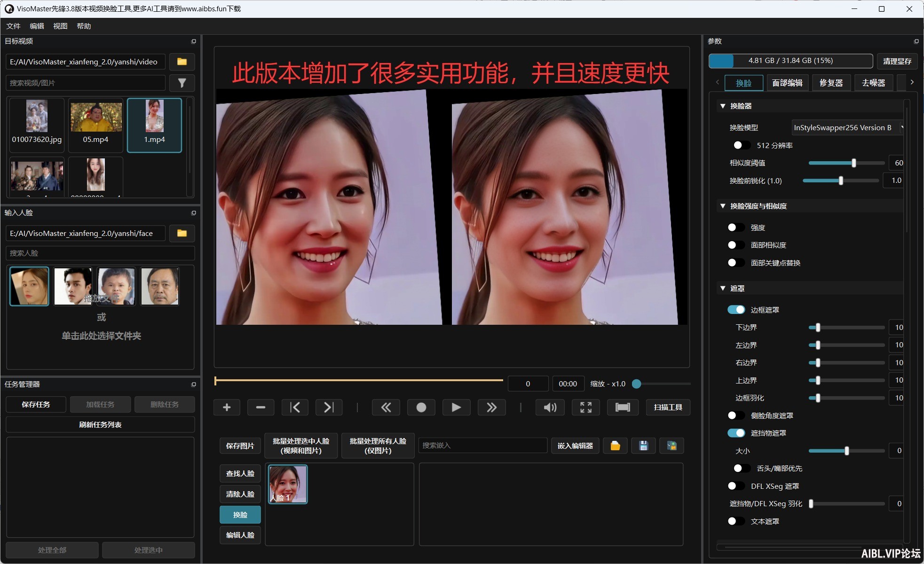Jump to previous marker button
Viewport: 924px width, 564px height.
tap(295, 407)
